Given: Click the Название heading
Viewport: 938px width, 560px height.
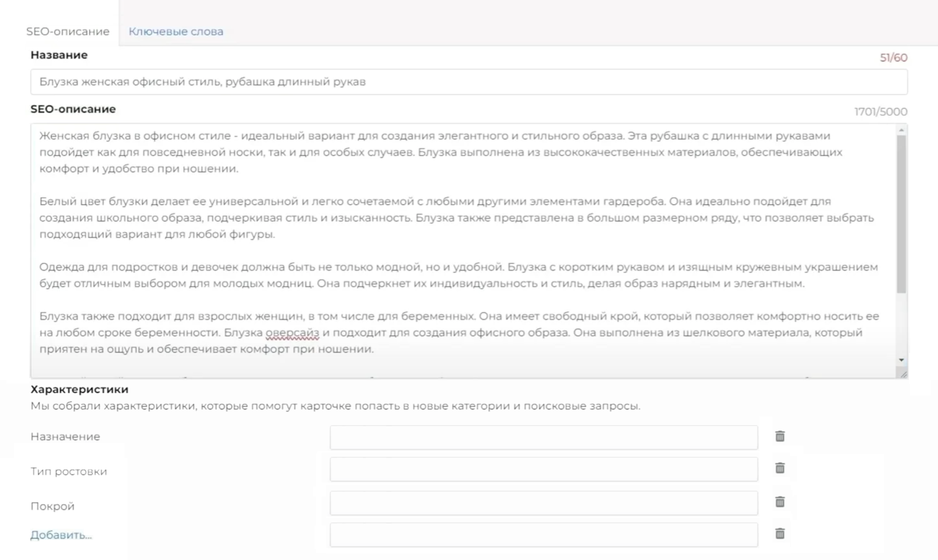Looking at the screenshot, I should coord(59,55).
